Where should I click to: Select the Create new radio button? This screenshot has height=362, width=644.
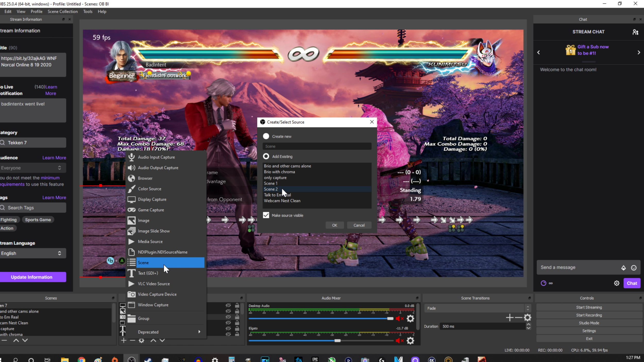coord(266,136)
